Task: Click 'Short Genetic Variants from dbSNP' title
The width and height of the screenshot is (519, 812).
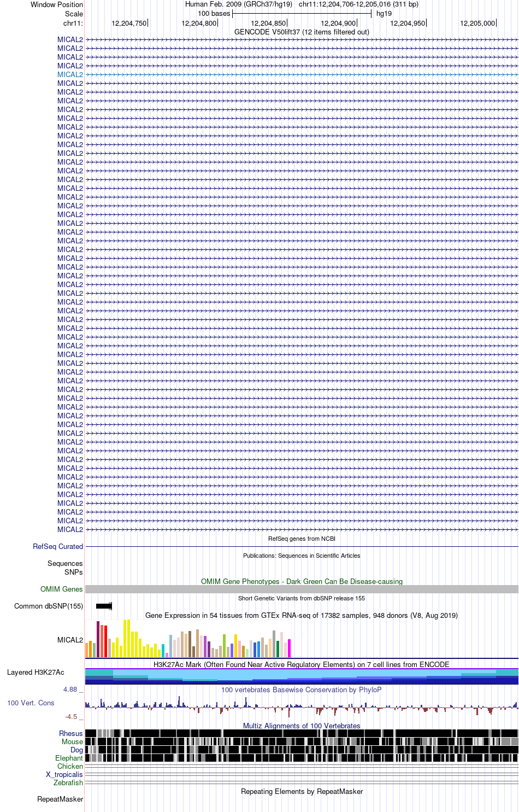Action: pos(302,598)
